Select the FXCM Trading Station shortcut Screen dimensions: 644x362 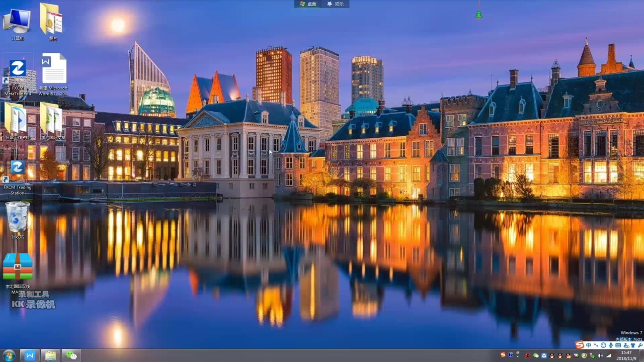tap(18, 178)
